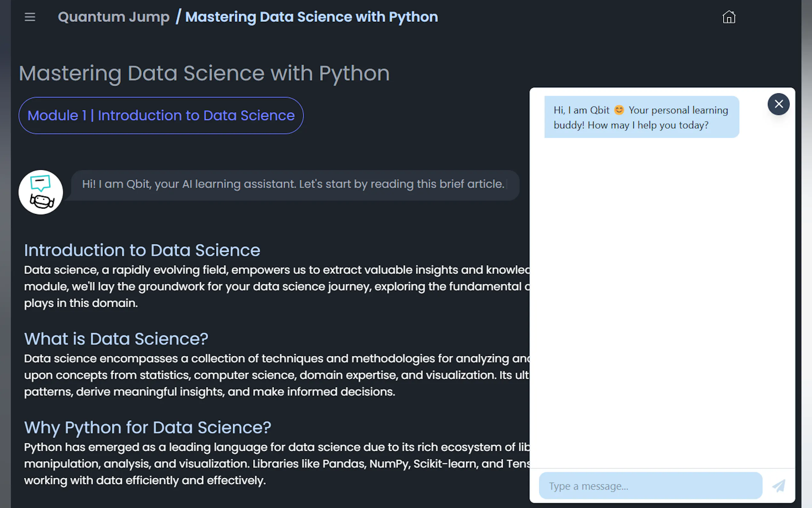Close the Qbit chat panel

778,104
